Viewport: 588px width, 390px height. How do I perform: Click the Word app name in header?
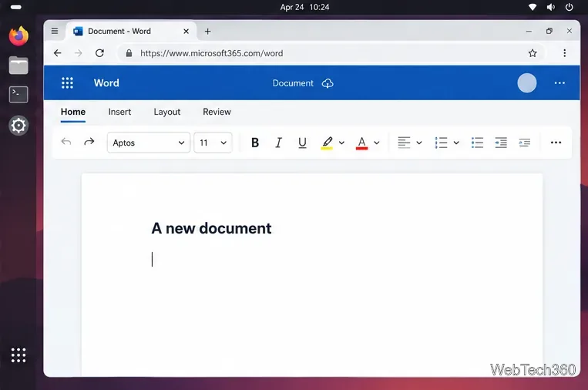point(106,83)
